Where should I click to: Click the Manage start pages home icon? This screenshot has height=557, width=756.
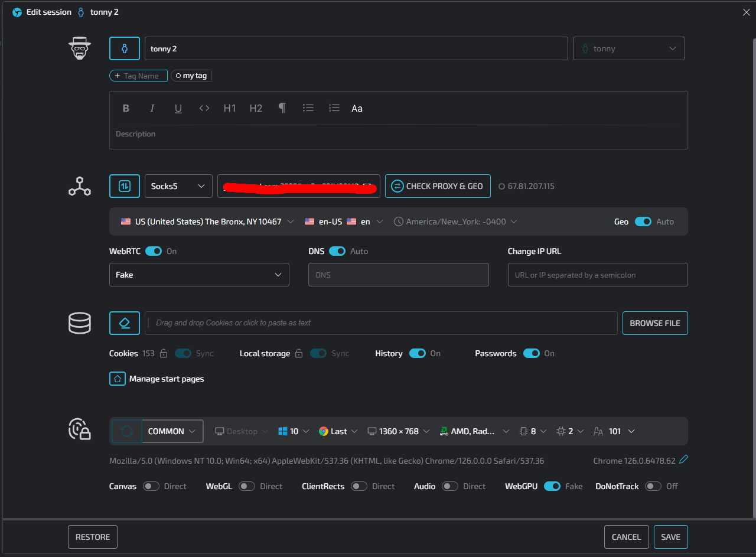(x=118, y=379)
